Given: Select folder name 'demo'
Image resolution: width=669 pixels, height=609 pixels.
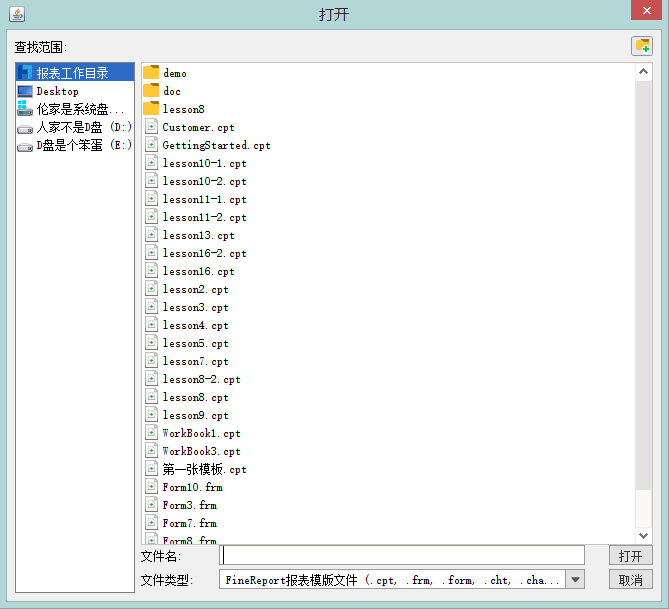Looking at the screenshot, I should (x=175, y=73).
